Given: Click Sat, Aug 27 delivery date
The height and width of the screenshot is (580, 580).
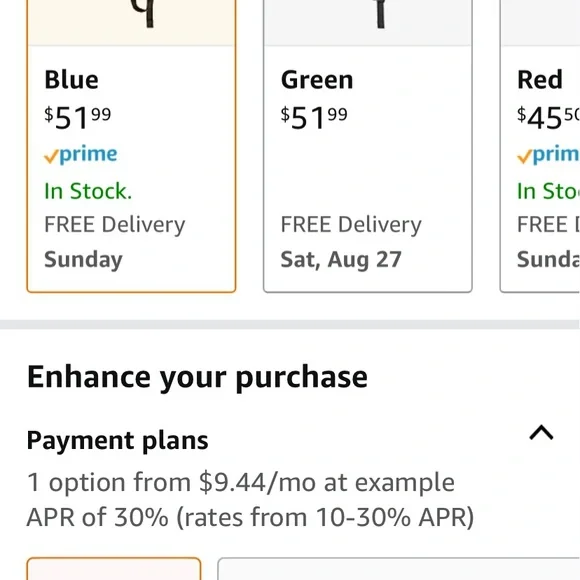Looking at the screenshot, I should [341, 259].
